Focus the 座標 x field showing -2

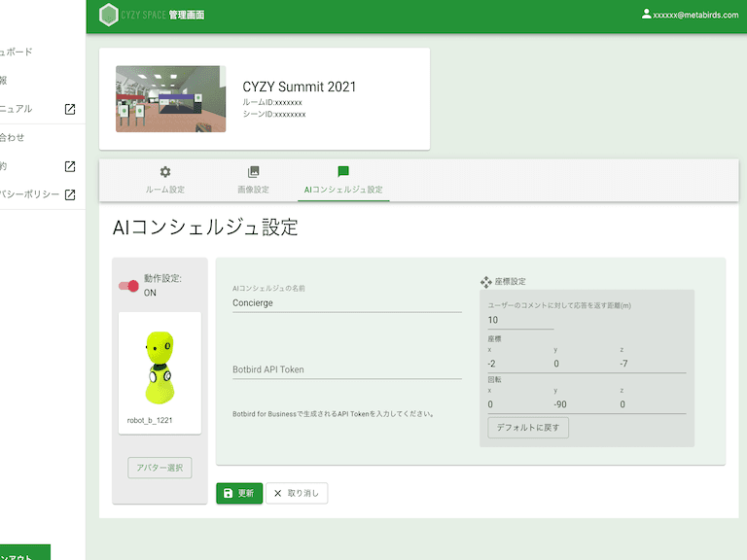[519, 364]
